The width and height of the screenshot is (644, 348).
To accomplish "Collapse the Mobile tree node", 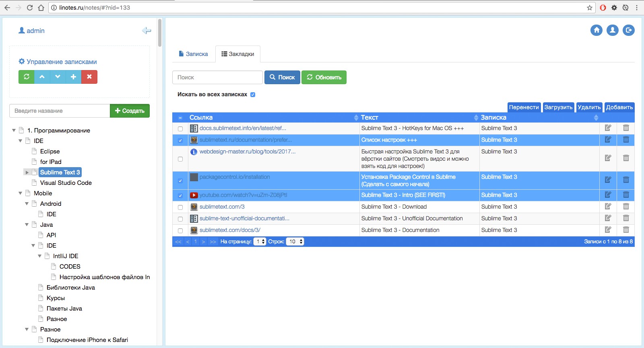I will pos(21,193).
